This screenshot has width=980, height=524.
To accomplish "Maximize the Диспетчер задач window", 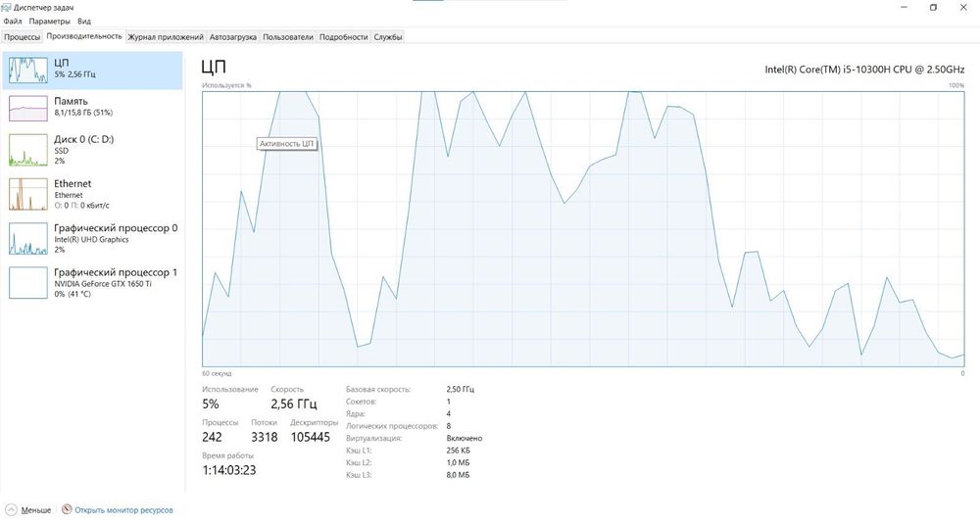I will pyautogui.click(x=933, y=8).
